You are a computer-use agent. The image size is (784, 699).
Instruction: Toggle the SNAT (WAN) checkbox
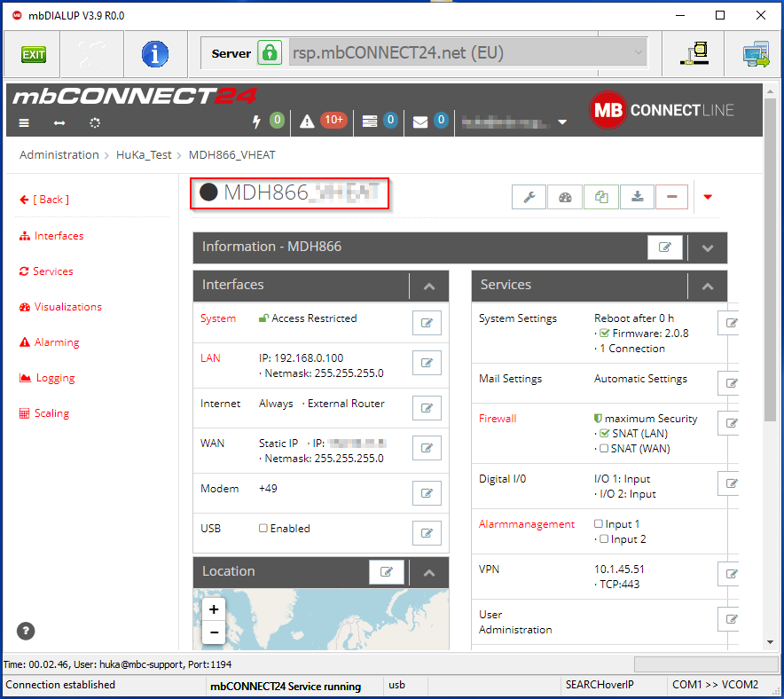tap(604, 449)
